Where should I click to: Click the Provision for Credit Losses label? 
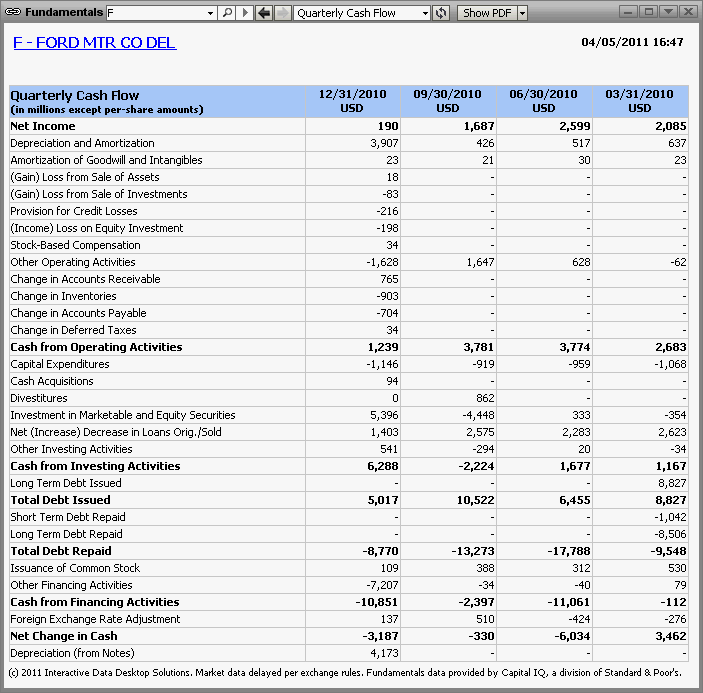[74, 211]
